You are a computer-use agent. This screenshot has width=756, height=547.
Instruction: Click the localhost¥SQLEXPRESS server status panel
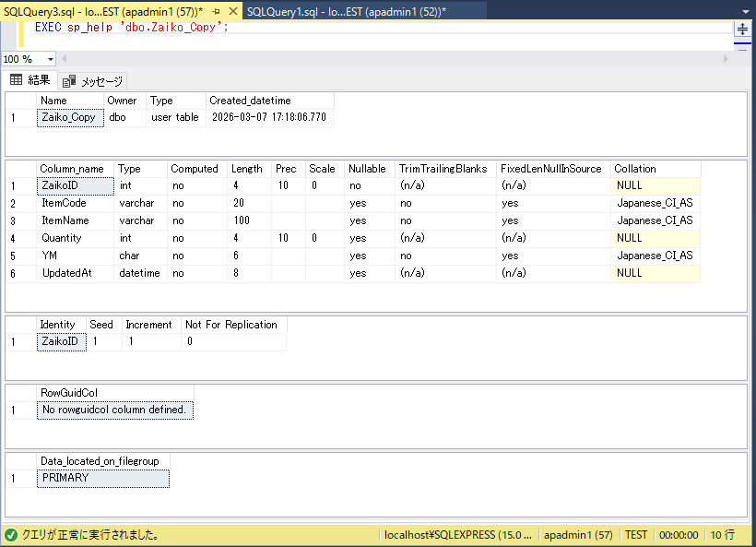[458, 535]
